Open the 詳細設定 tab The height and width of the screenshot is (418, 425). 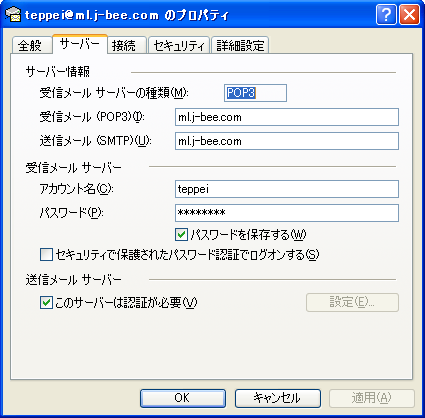coord(240,45)
